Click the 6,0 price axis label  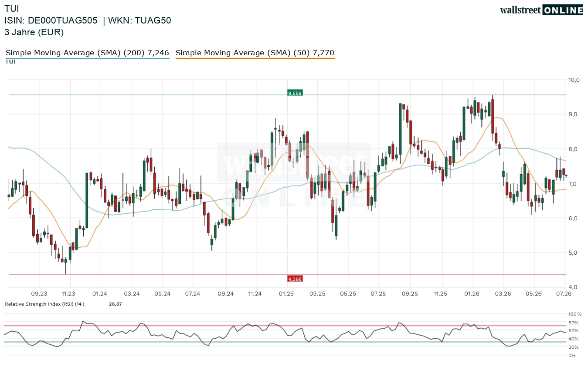tap(573, 218)
